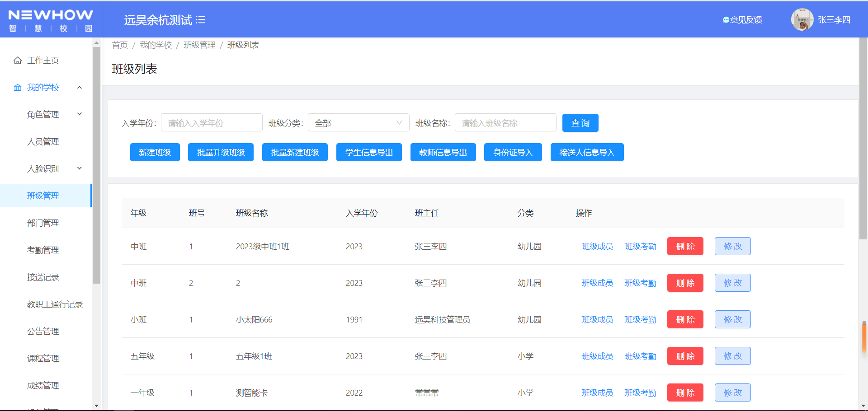Image resolution: width=868 pixels, height=411 pixels.
Task: Click the 新建班级 button
Action: [x=155, y=152]
